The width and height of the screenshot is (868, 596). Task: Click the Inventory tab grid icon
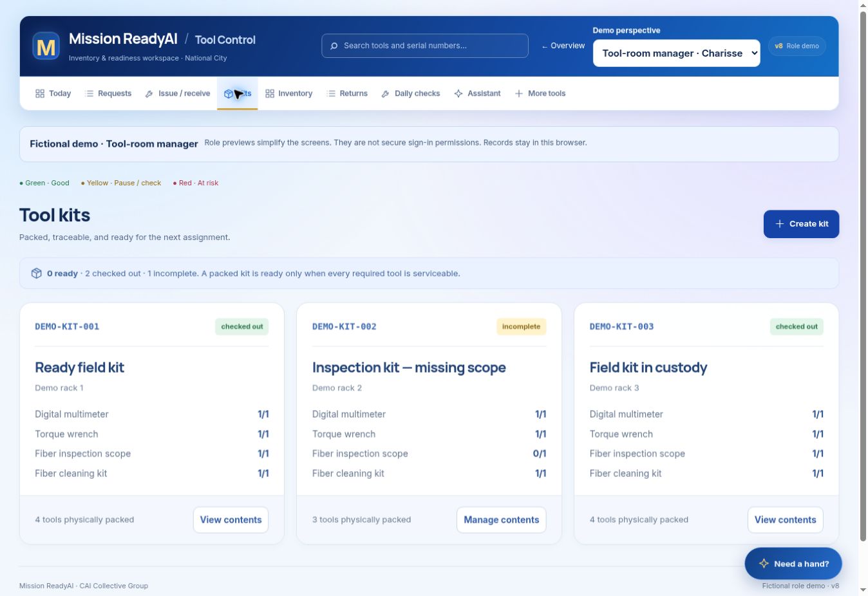pos(270,93)
